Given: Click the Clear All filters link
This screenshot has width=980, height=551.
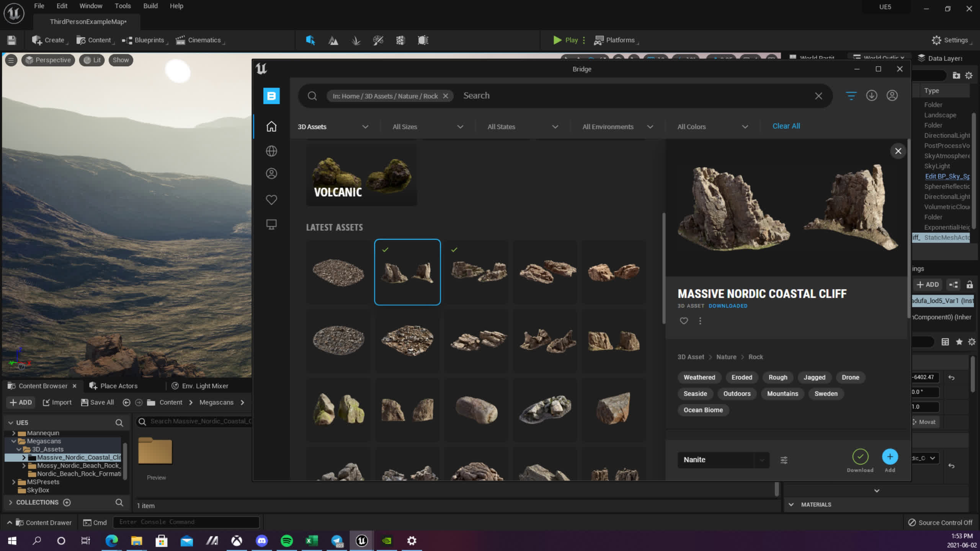Looking at the screenshot, I should [786, 126].
